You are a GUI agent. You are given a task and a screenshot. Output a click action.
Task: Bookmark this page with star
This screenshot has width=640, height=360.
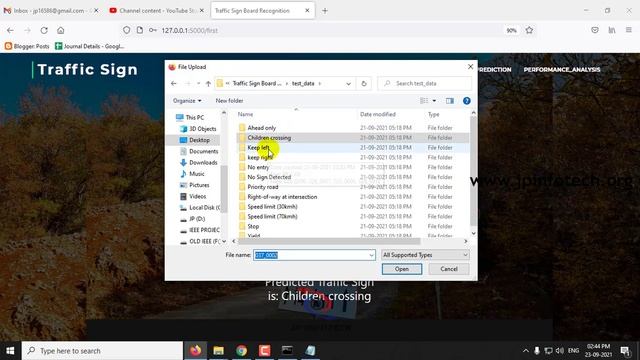529,30
